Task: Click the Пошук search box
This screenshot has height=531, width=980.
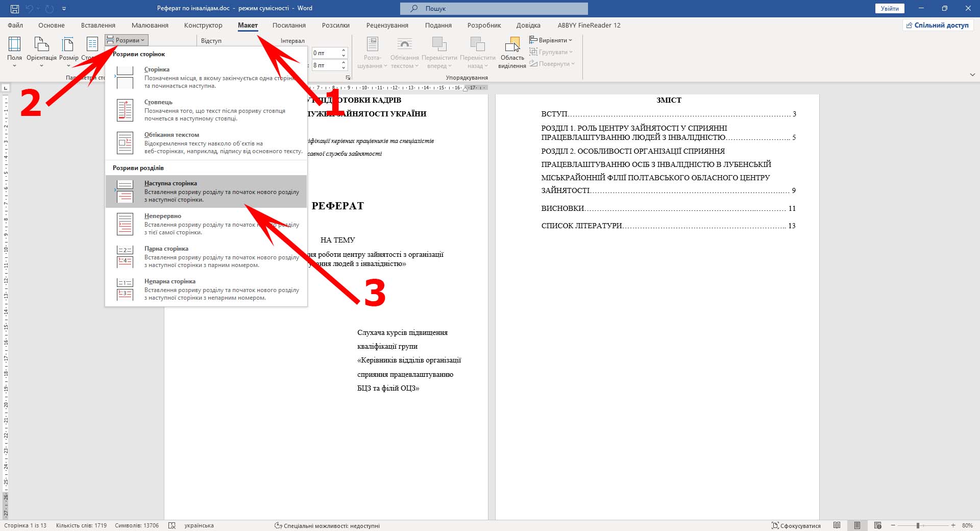Action: click(x=494, y=9)
